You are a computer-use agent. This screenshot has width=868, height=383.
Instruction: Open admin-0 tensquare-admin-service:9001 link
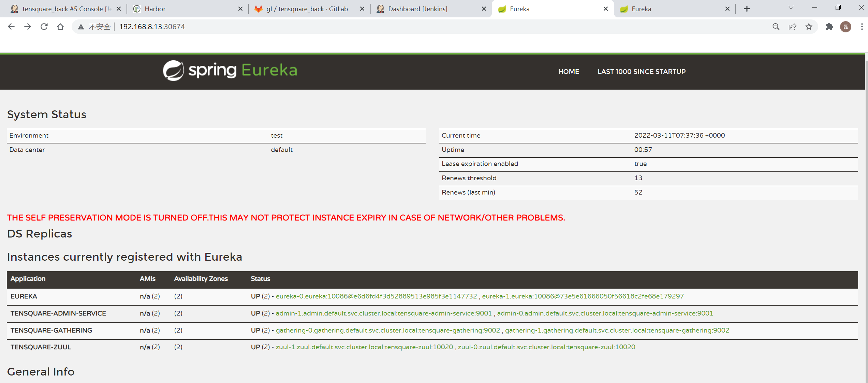coord(605,313)
